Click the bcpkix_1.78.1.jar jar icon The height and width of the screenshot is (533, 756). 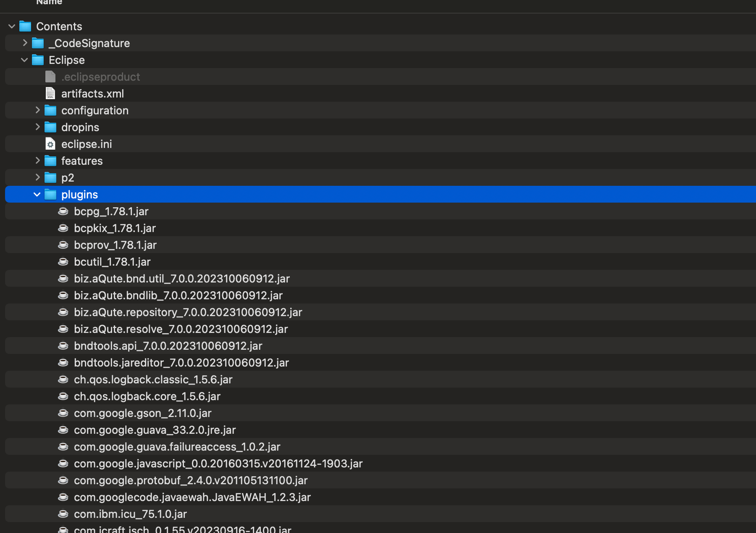tap(63, 228)
